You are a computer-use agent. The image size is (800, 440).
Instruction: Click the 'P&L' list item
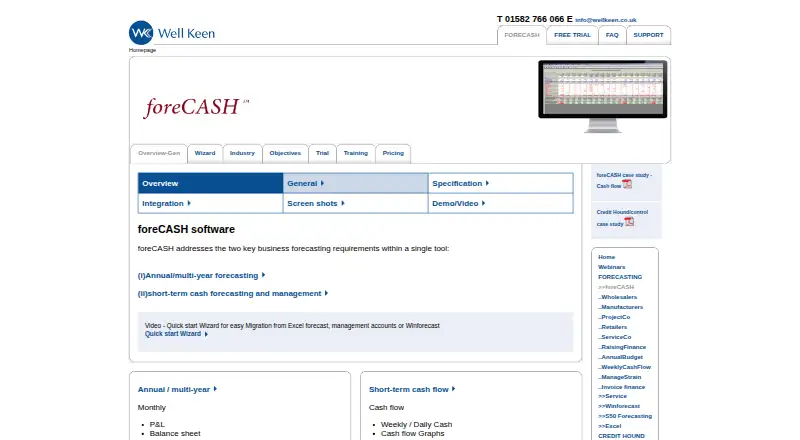(x=157, y=425)
